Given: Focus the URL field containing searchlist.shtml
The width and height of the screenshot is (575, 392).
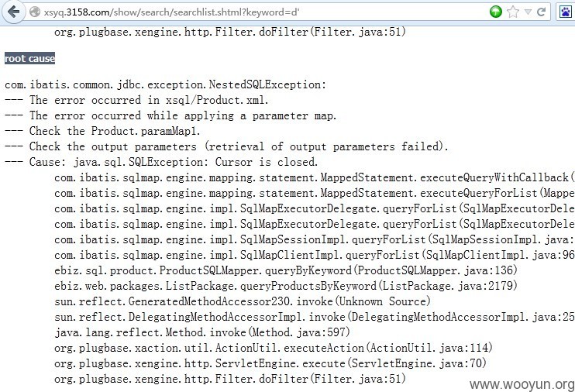Looking at the screenshot, I should 257,12.
